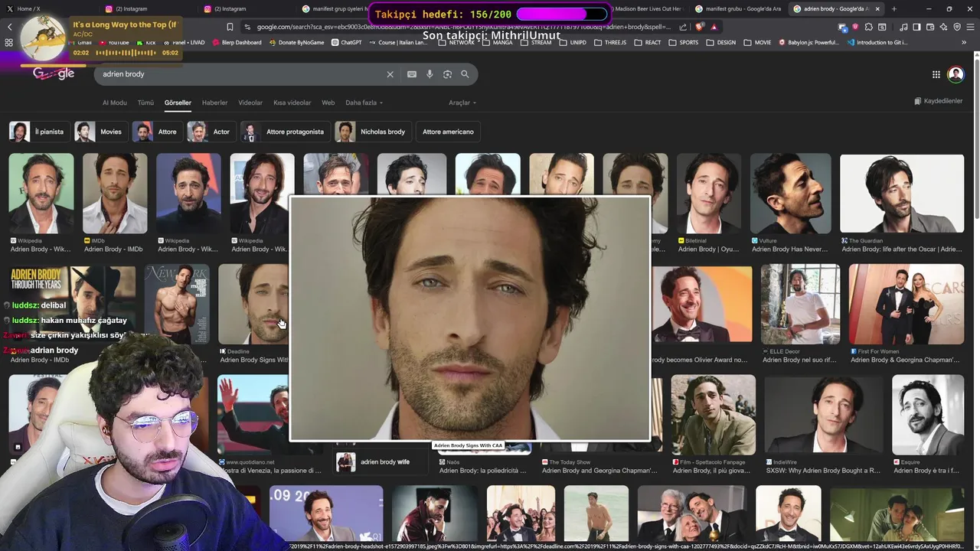Viewport: 980px width, 551px height.
Task: Switch to the Madison Beer Lives Out Her browser tab
Action: click(648, 9)
